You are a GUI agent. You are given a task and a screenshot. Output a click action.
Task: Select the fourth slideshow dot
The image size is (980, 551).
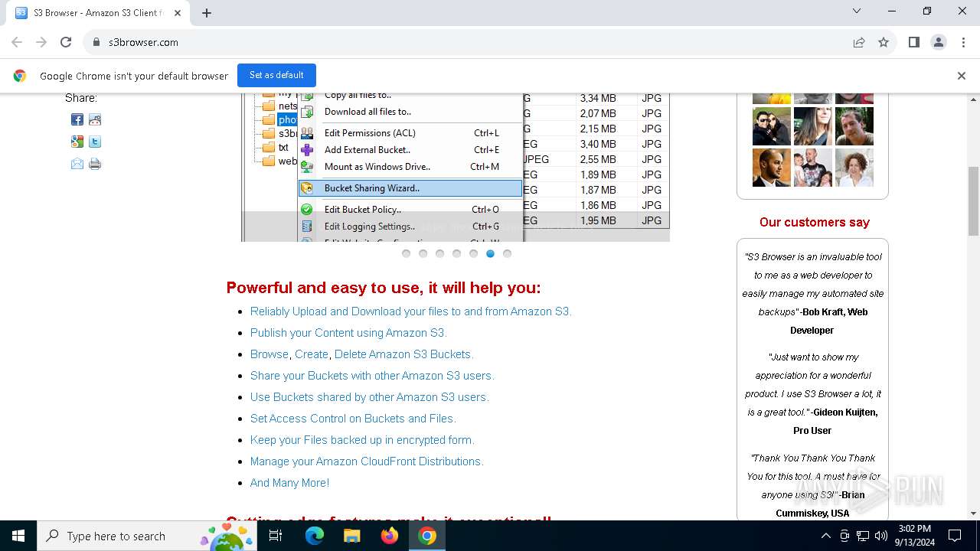(456, 253)
